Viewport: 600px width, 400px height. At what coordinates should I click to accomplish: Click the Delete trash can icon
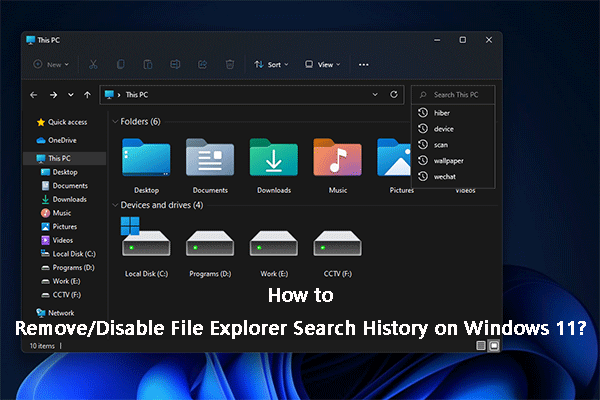[x=230, y=64]
